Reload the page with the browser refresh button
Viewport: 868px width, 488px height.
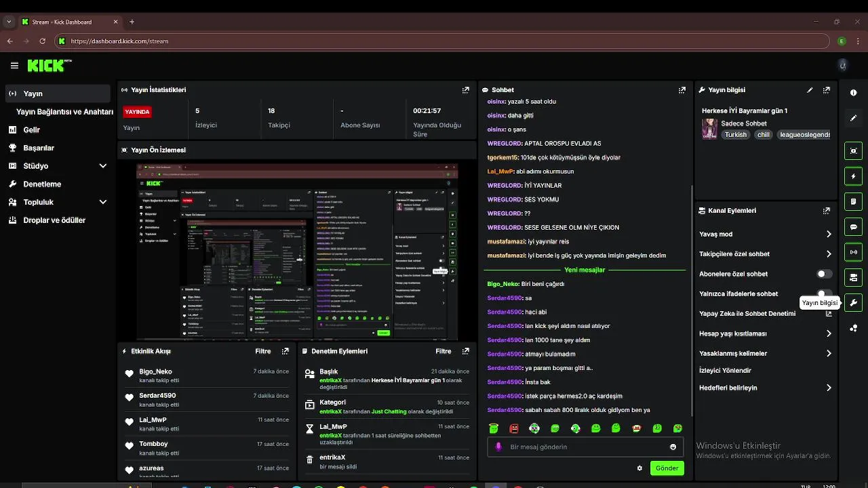(43, 41)
